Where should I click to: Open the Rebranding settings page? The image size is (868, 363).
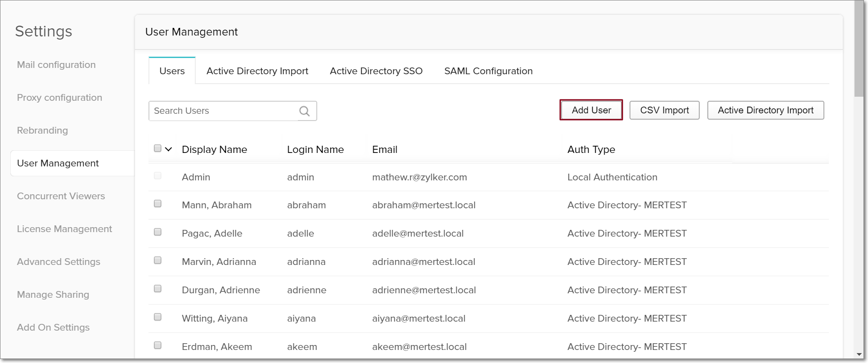pyautogui.click(x=42, y=130)
